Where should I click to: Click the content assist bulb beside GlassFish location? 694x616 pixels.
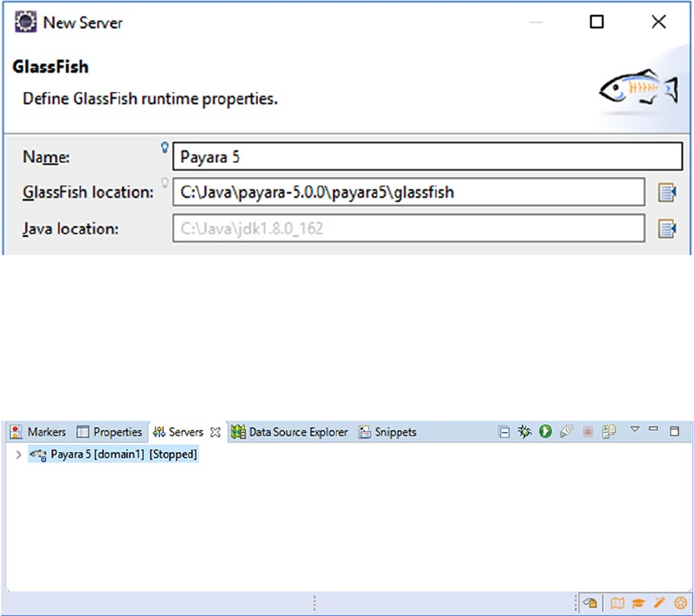click(165, 183)
